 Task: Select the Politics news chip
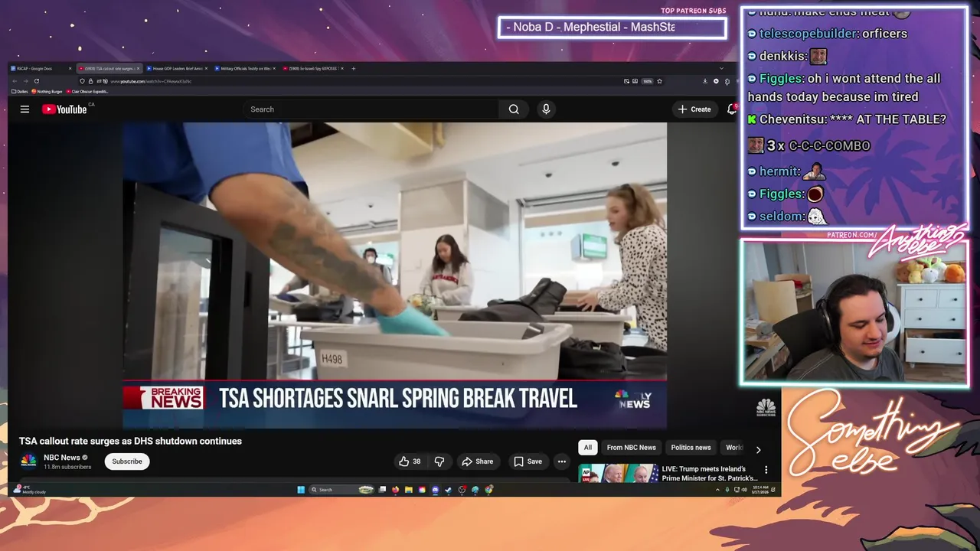pos(691,448)
